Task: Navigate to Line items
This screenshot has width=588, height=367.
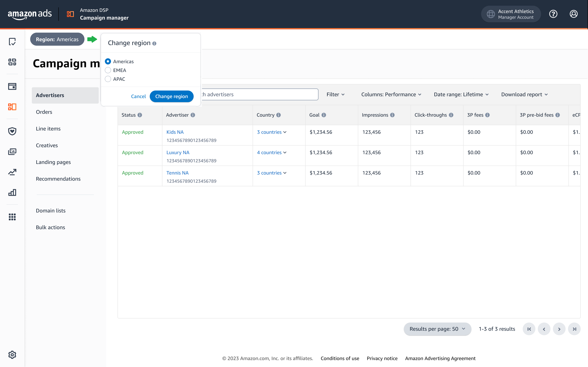Action: tap(48, 129)
